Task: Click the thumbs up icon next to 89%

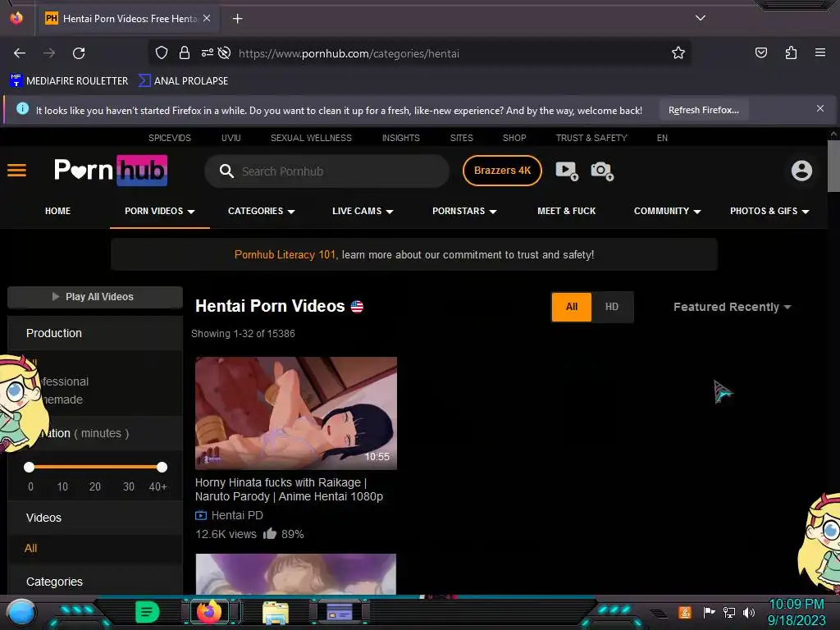Action: point(270,533)
